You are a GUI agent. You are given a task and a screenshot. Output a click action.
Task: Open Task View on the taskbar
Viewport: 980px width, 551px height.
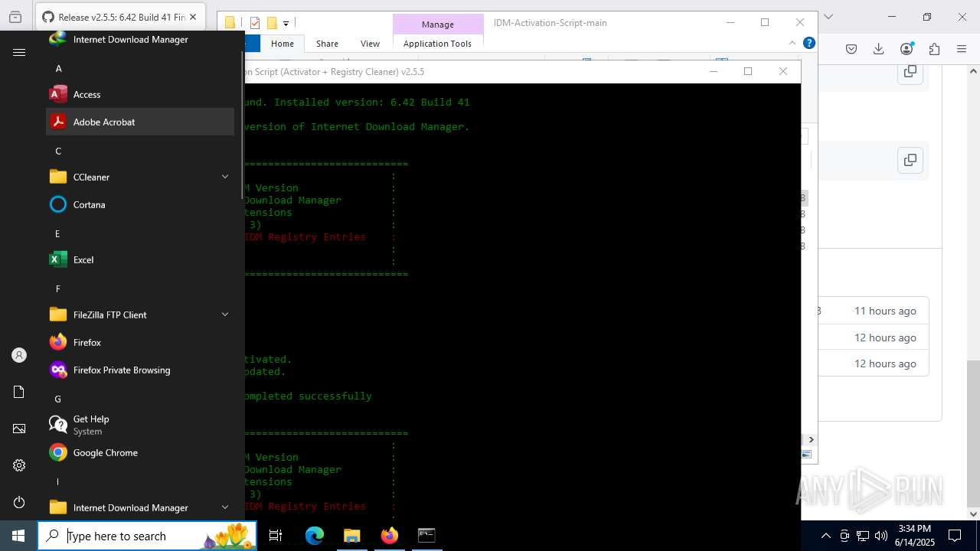(276, 536)
